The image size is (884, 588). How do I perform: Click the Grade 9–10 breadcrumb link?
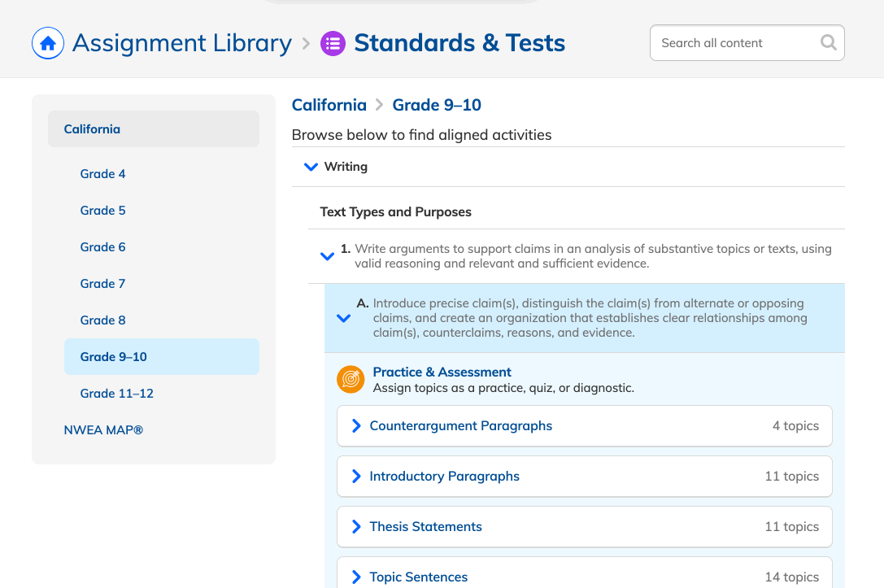(x=437, y=105)
